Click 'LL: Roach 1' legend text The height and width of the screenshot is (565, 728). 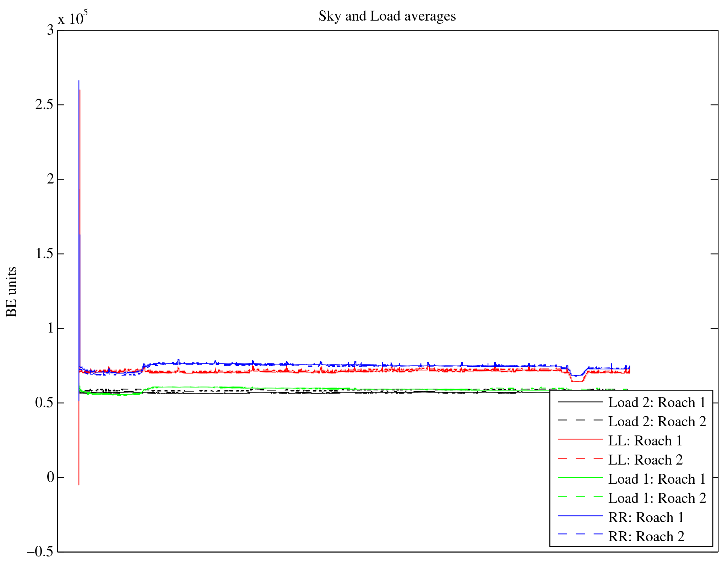click(645, 441)
